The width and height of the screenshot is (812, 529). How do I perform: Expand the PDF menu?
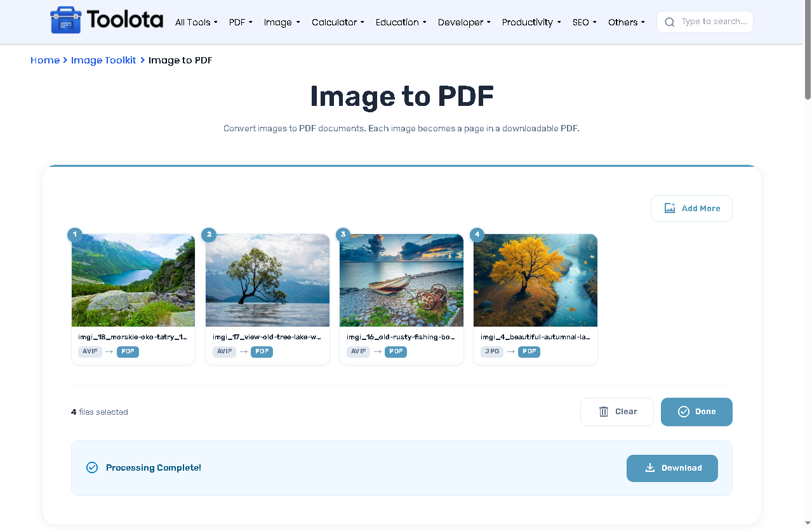point(241,22)
